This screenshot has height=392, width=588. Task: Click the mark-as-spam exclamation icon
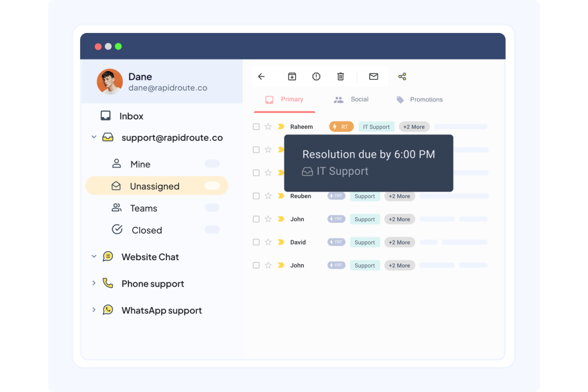click(316, 76)
